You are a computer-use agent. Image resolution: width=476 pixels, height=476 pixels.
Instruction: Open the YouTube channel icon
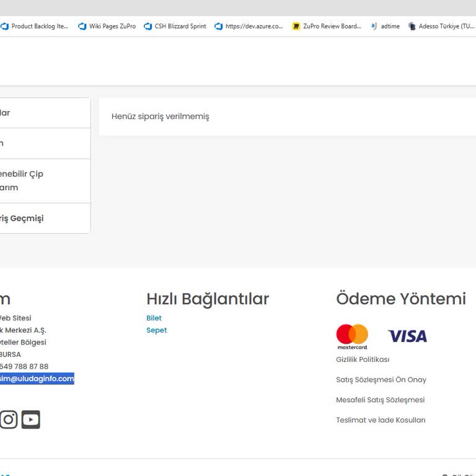[x=31, y=420]
